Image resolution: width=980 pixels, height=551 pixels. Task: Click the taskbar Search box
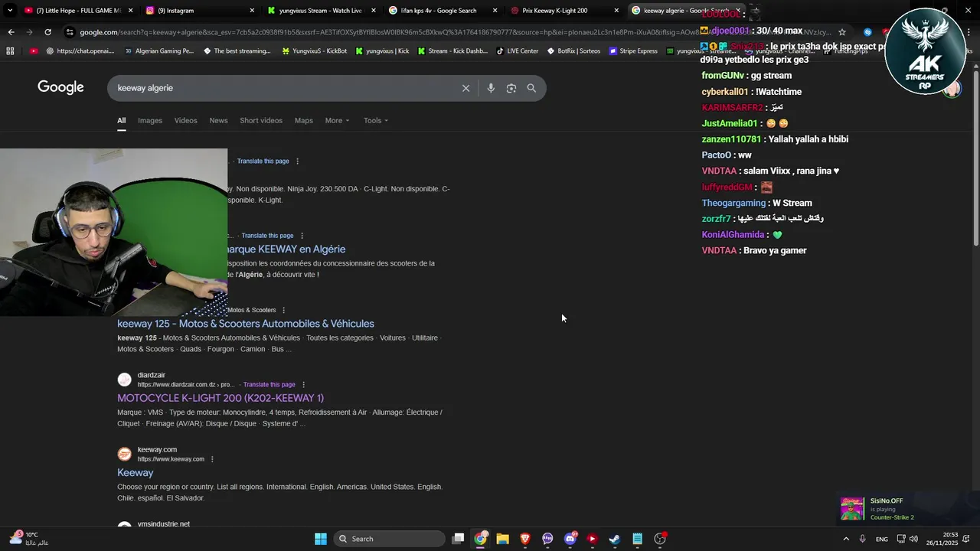(x=390, y=539)
